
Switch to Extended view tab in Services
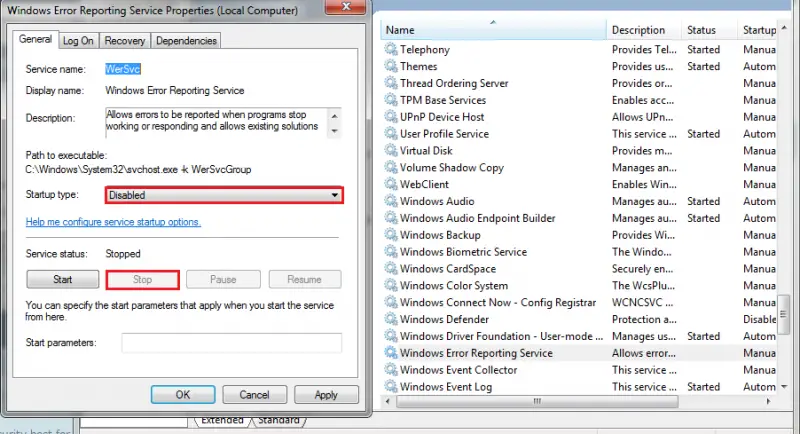pyautogui.click(x=222, y=420)
